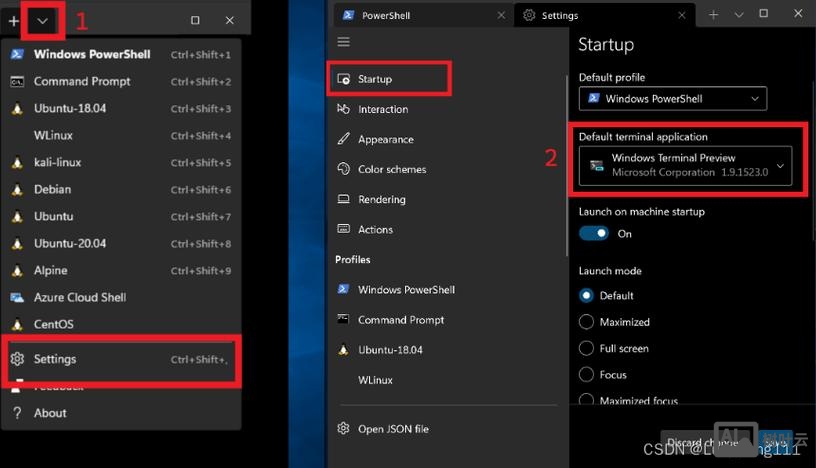Click the hamburger menu icon in Settings
Image resolution: width=816 pixels, height=468 pixels.
click(x=344, y=42)
